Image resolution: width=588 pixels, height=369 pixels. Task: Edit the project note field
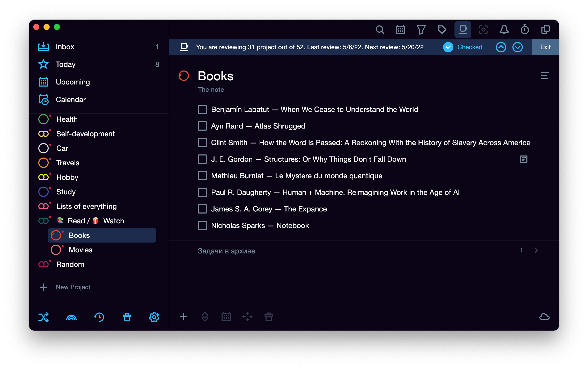click(211, 90)
